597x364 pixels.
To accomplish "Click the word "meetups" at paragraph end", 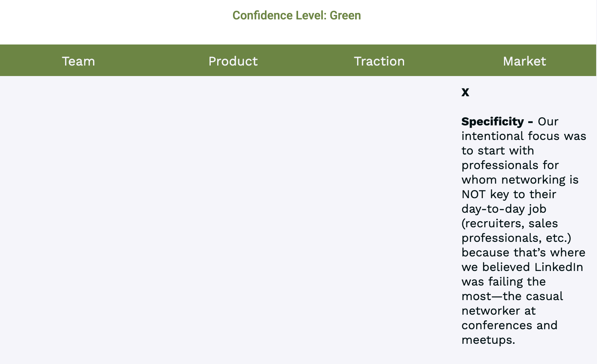I will click(x=487, y=340).
